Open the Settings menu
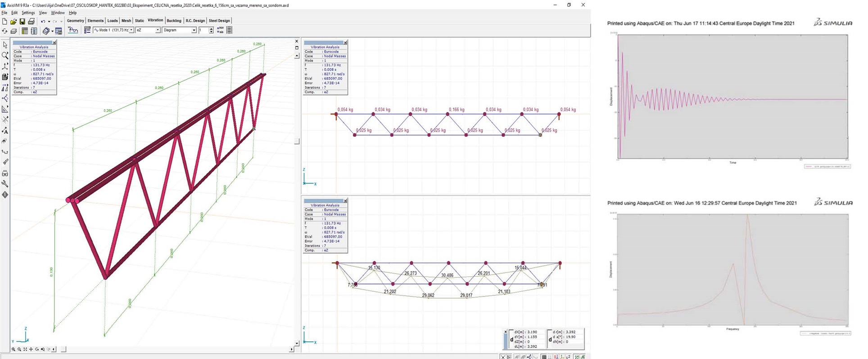Image resolution: width=868 pixels, height=359 pixels. 28,13
